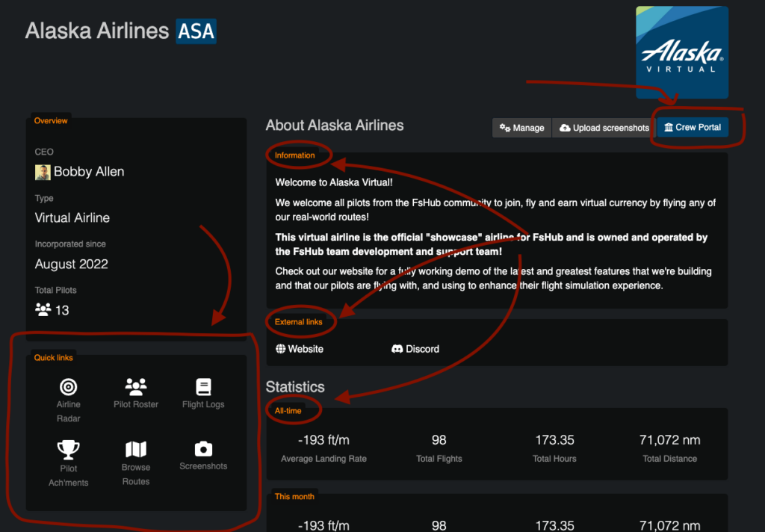Click the total pilots count 13

click(x=62, y=310)
